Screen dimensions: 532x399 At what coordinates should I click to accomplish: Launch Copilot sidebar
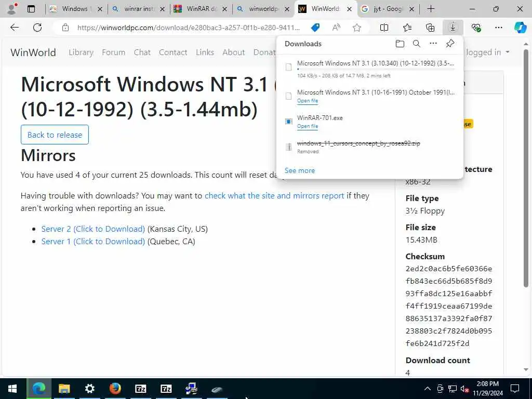[x=520, y=28]
